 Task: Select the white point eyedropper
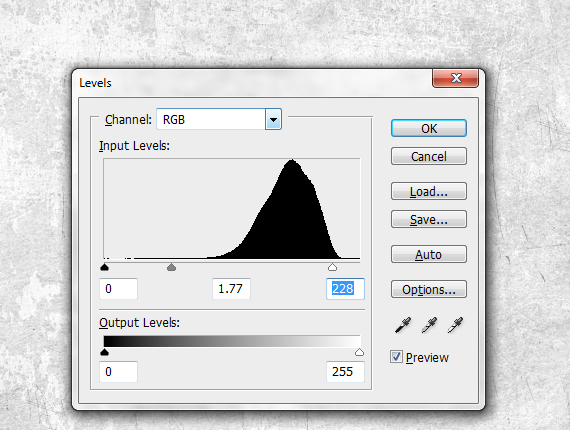pos(455,325)
